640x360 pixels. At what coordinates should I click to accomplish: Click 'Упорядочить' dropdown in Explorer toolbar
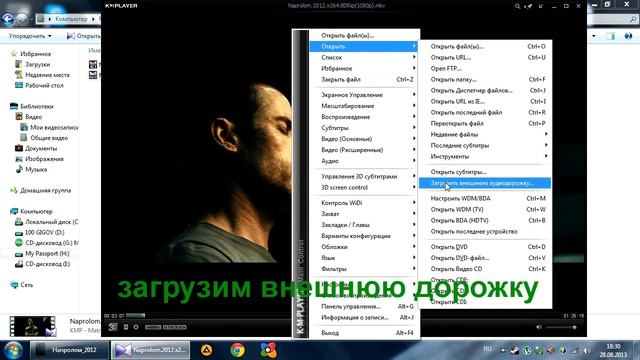point(30,36)
